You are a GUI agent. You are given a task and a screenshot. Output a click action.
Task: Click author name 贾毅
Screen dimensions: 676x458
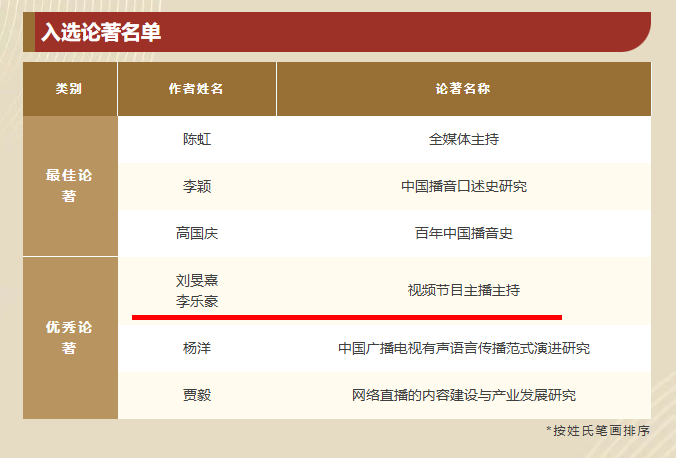coord(197,395)
